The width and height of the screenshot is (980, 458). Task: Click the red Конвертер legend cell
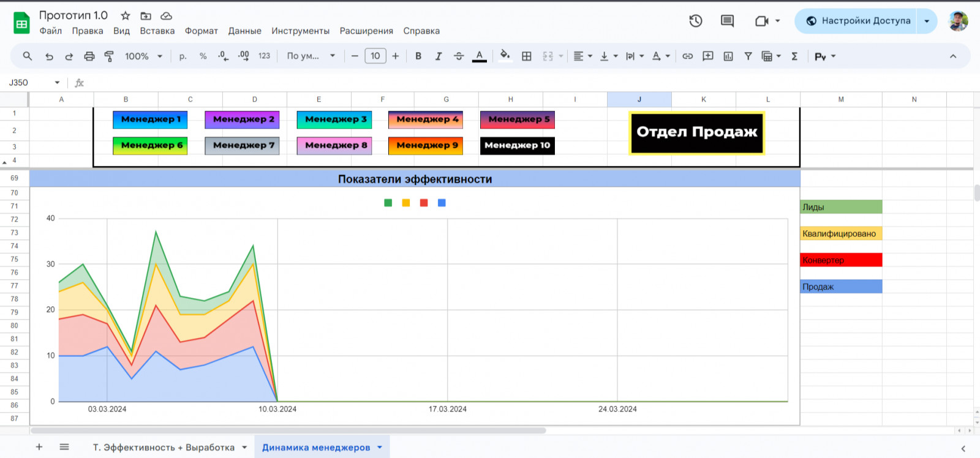841,260
